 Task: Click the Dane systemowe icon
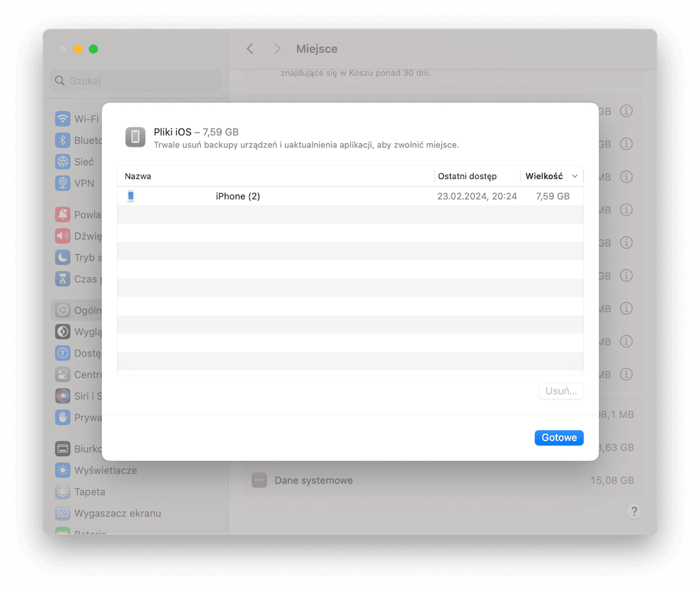260,480
